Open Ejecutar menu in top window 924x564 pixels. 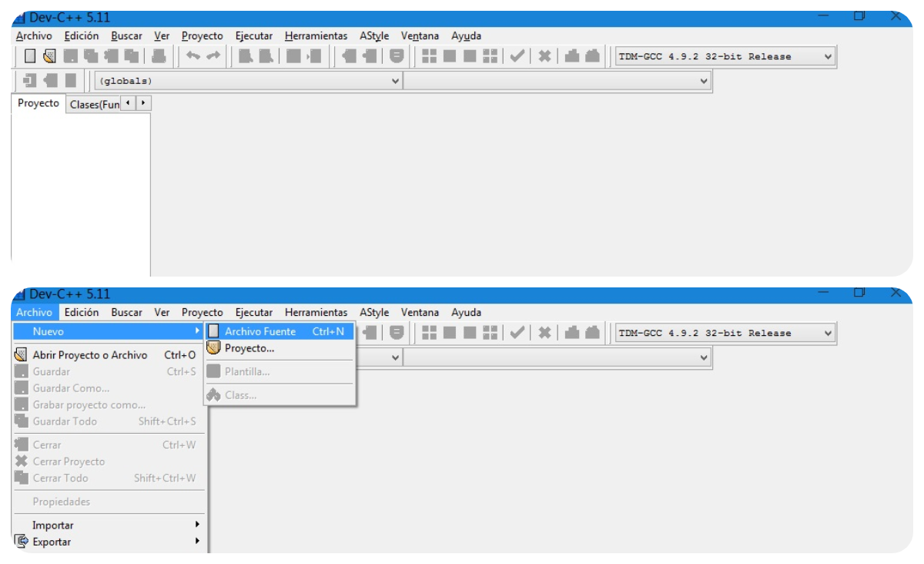pyautogui.click(x=254, y=35)
